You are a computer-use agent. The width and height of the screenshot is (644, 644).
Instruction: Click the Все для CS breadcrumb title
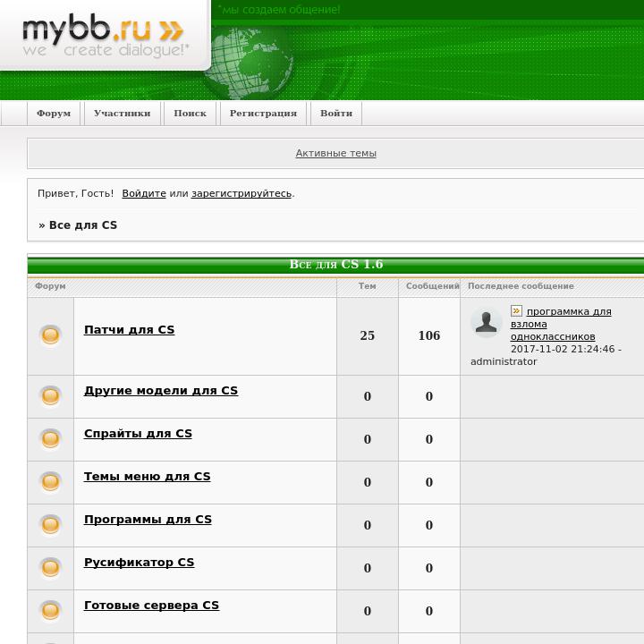pyautogui.click(x=83, y=225)
